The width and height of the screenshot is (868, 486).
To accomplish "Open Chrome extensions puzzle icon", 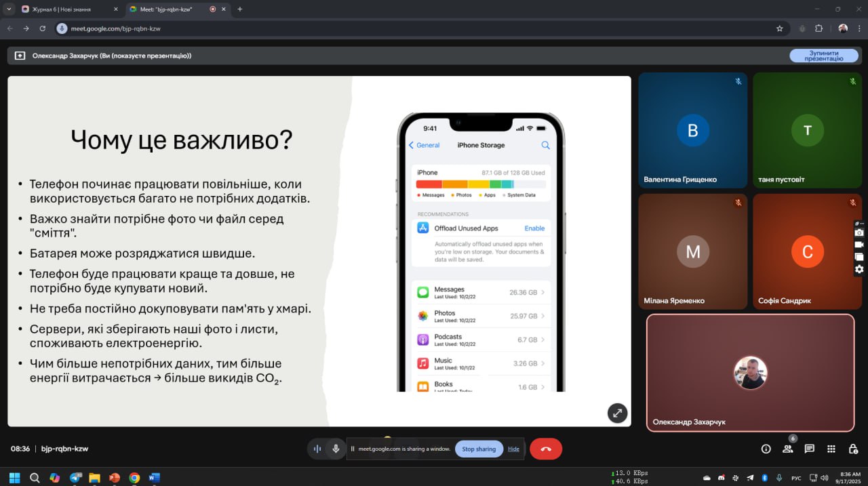I will coord(818,28).
